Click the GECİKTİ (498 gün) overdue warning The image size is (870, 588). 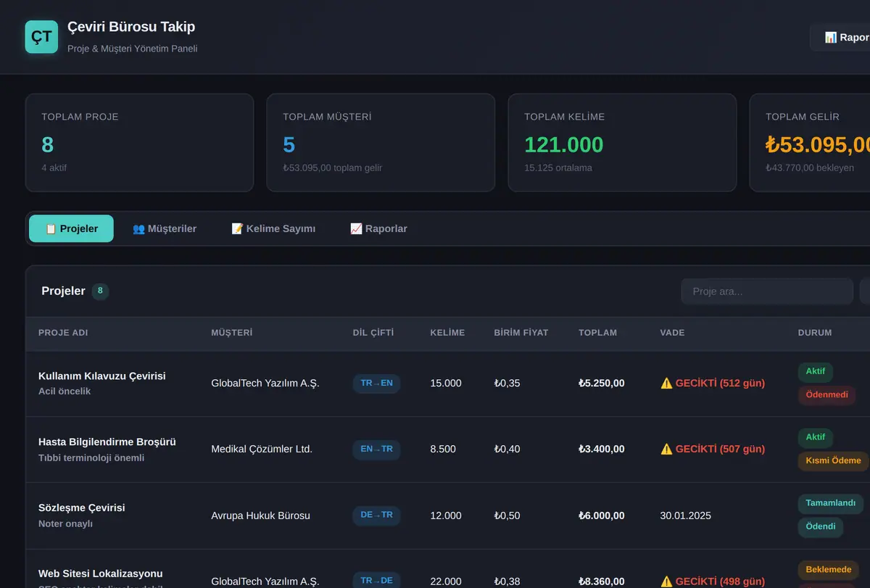pyautogui.click(x=713, y=581)
